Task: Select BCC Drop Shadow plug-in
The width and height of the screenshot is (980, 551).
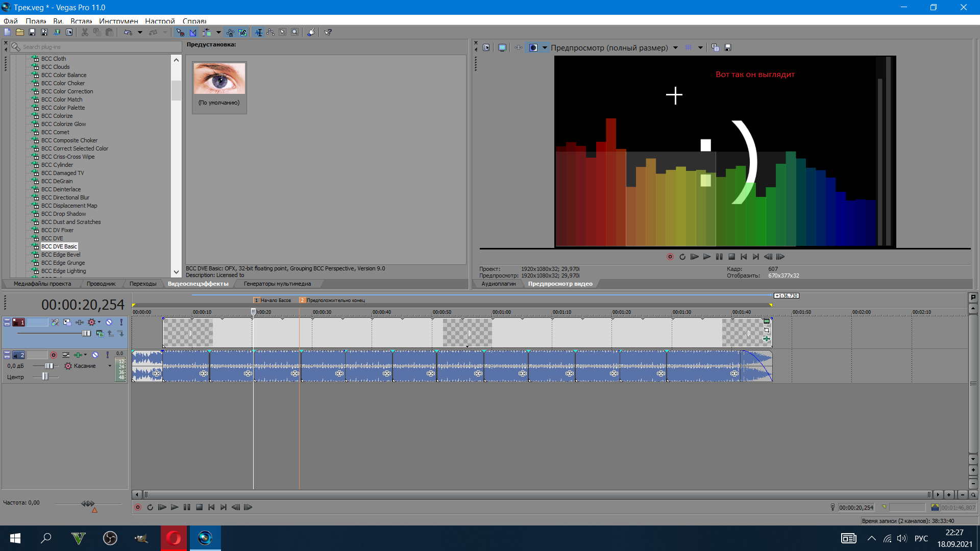Action: [x=63, y=214]
